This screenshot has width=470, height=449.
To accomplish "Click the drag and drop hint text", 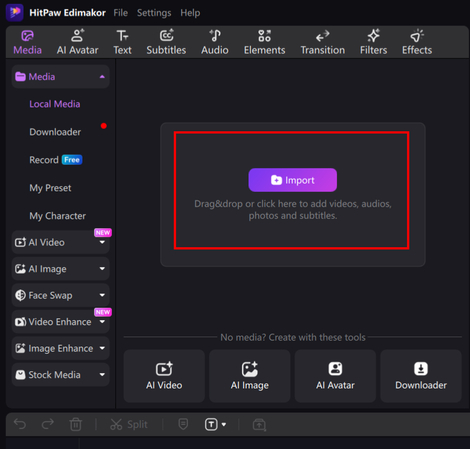I will tap(293, 210).
